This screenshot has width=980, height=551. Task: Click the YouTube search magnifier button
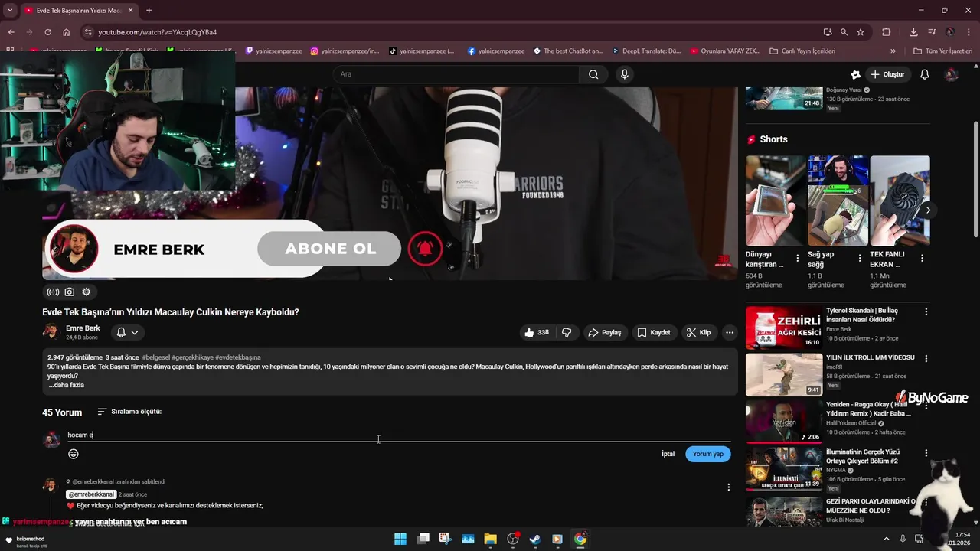tap(593, 74)
